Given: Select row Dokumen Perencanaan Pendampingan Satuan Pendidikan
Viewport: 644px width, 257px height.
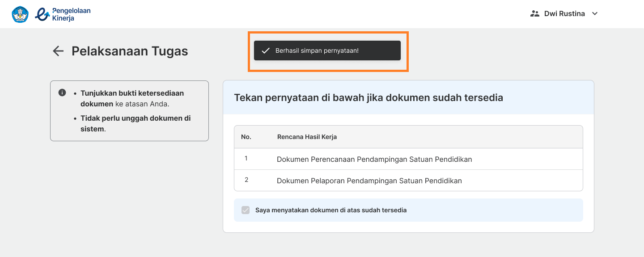Looking at the screenshot, I should click(x=408, y=159).
